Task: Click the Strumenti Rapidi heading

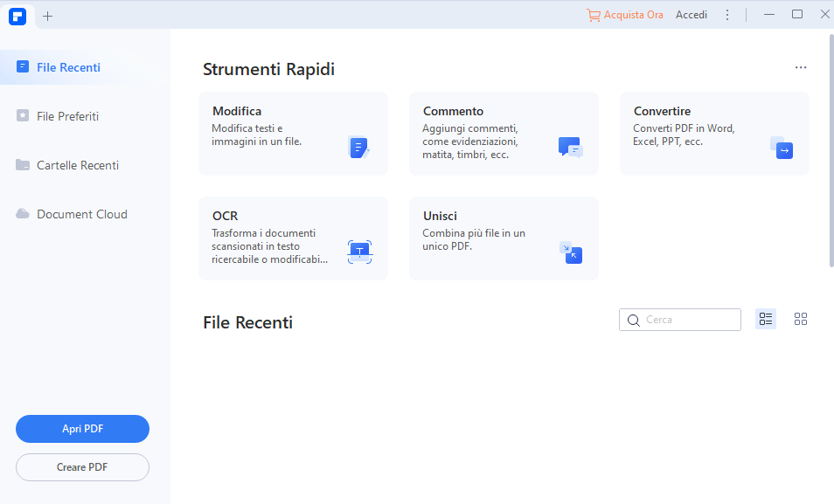Action: [268, 69]
